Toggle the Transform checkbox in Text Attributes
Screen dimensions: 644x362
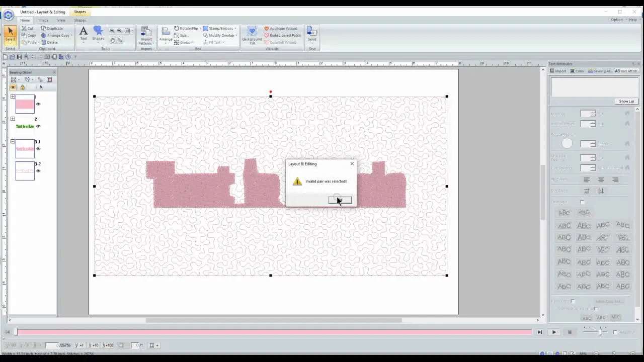pos(582,202)
